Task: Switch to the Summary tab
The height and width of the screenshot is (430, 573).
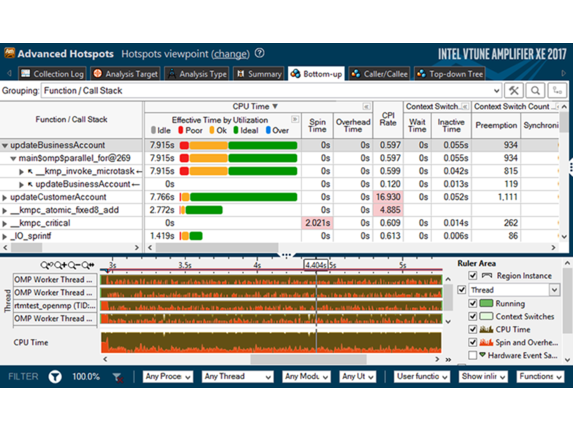Action: pos(259,74)
